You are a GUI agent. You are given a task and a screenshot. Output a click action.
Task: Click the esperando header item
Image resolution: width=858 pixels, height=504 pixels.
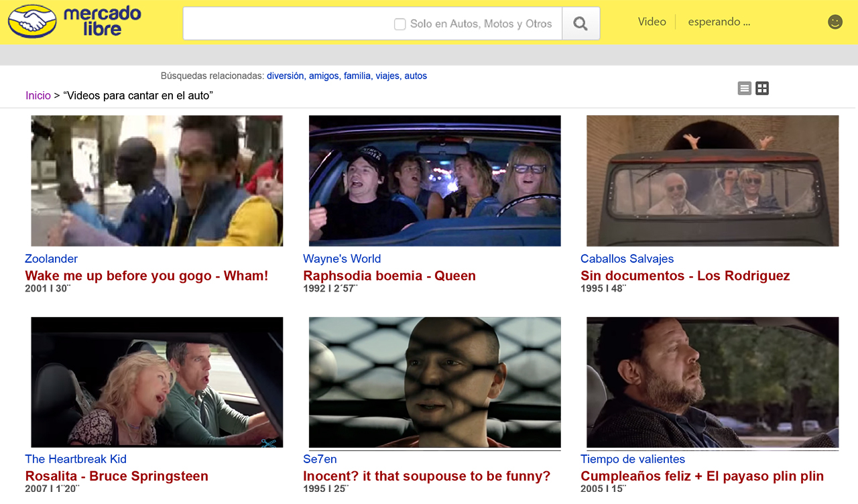(719, 21)
